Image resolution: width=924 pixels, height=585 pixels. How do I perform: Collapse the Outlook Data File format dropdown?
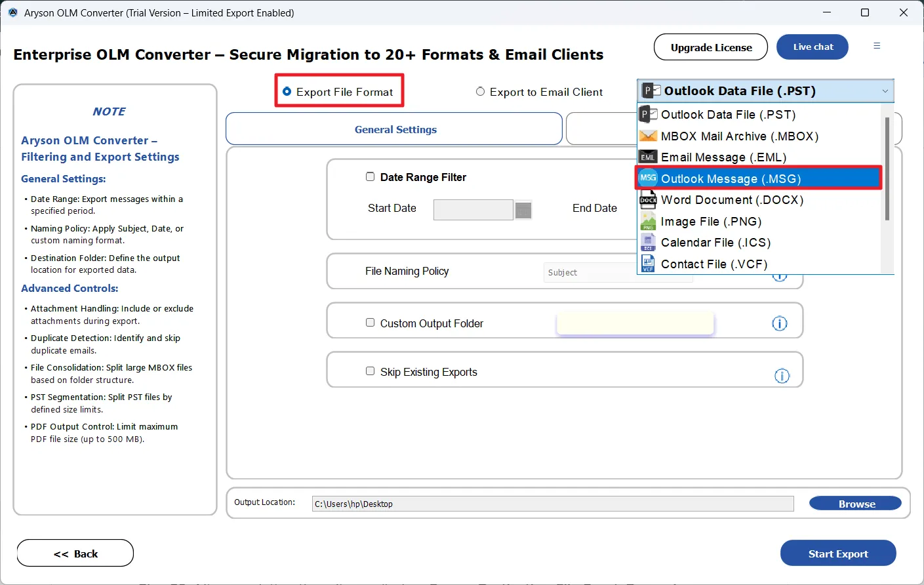(885, 91)
